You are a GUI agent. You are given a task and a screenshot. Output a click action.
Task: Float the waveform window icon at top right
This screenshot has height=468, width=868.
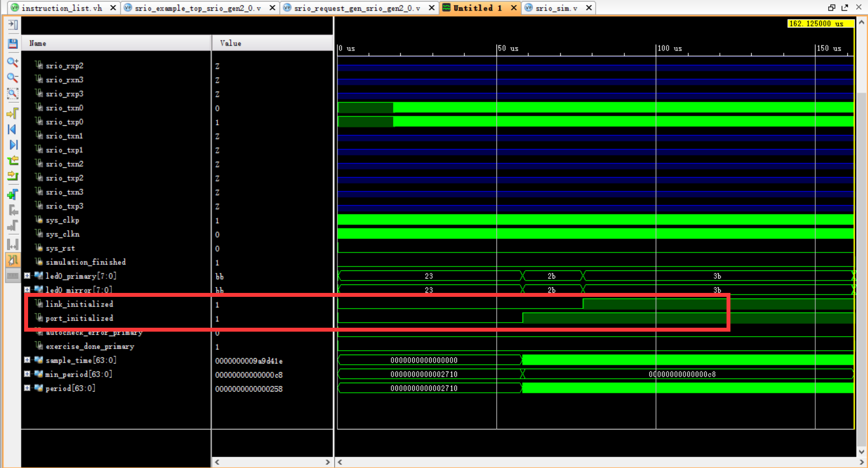(832, 8)
